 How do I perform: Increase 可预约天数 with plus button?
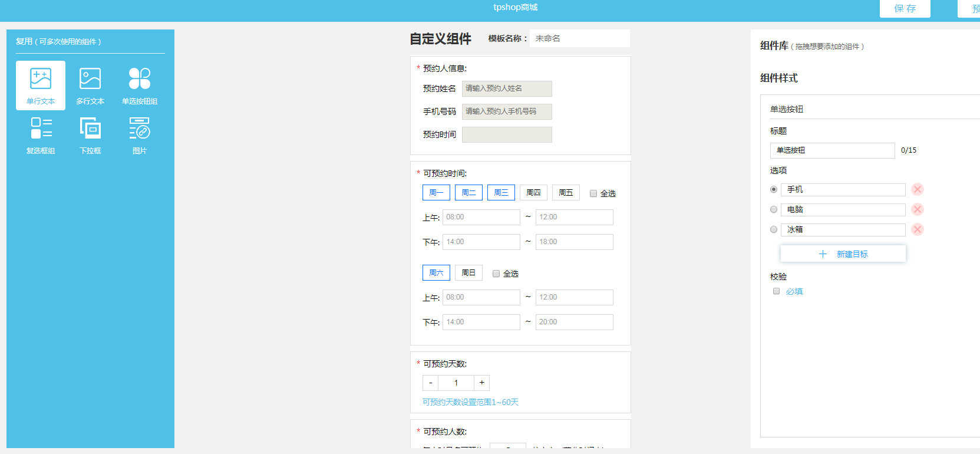(x=481, y=383)
